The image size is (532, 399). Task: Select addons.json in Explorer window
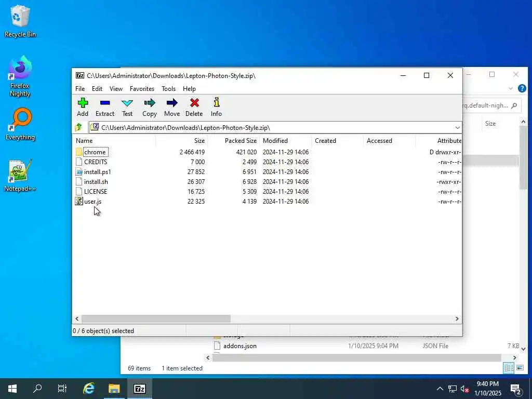[x=240, y=345]
